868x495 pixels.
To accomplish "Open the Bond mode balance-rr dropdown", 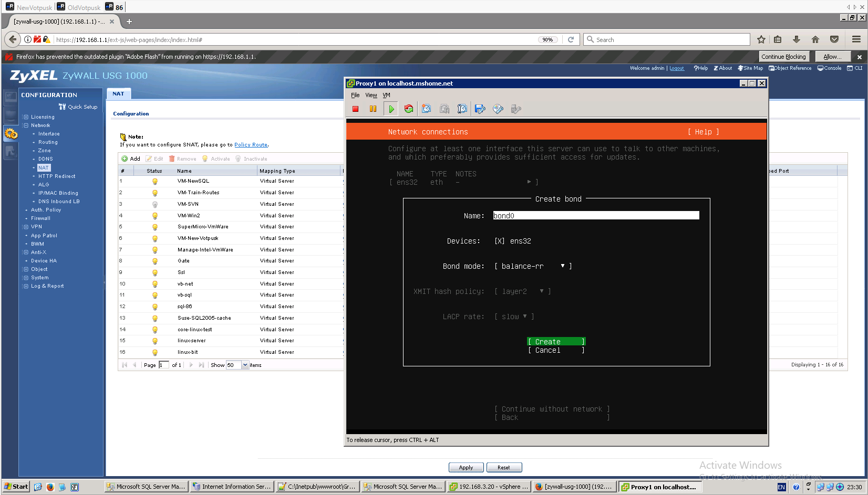I will coord(533,266).
